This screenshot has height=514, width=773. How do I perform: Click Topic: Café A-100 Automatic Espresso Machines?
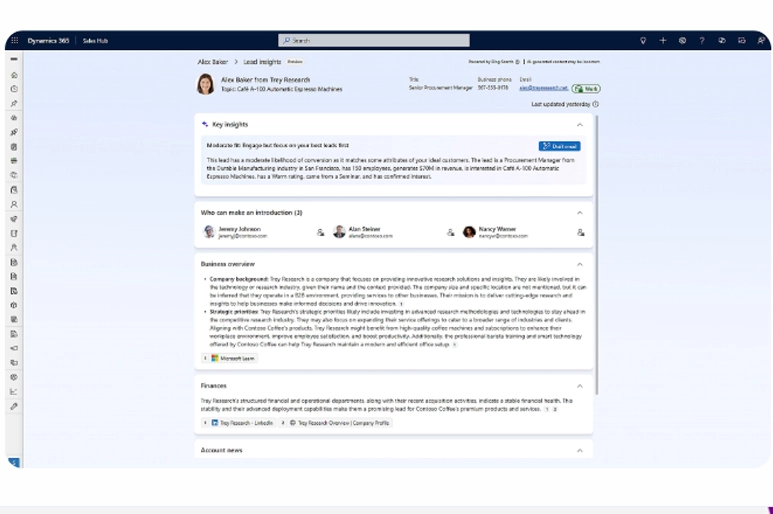(281, 89)
